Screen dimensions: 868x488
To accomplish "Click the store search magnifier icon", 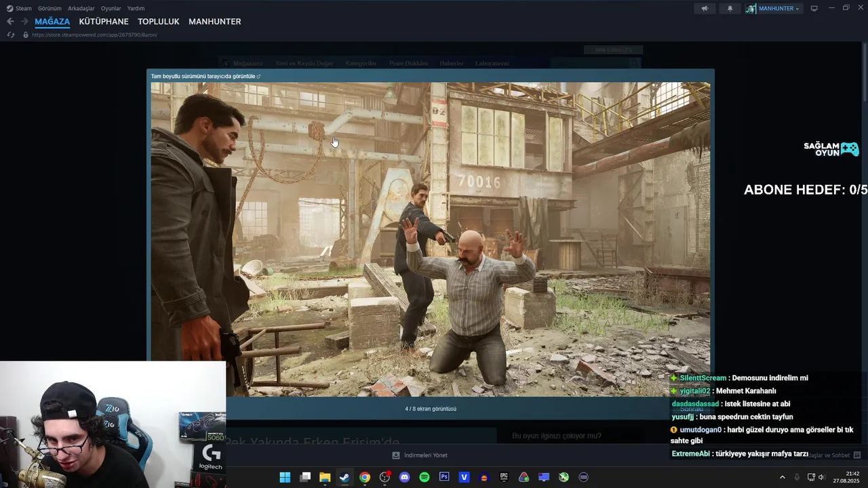I will point(635,63).
